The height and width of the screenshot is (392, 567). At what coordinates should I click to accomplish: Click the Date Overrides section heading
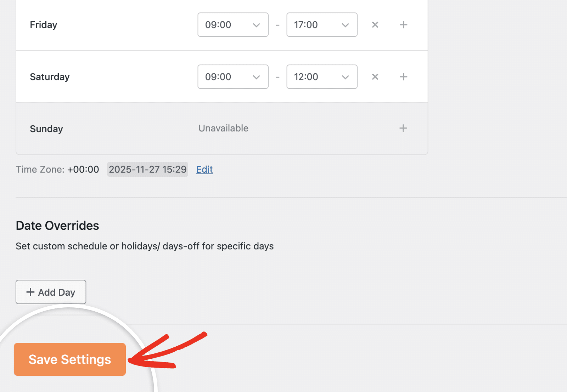[57, 225]
